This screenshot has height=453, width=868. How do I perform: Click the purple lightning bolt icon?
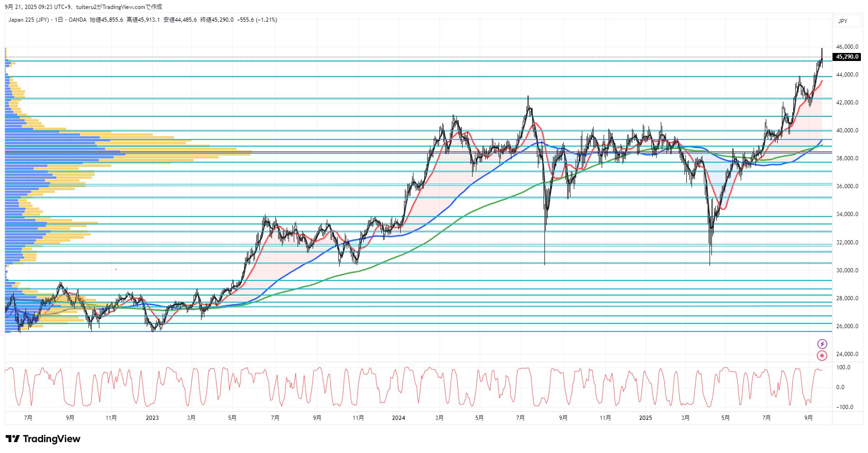pos(822,344)
